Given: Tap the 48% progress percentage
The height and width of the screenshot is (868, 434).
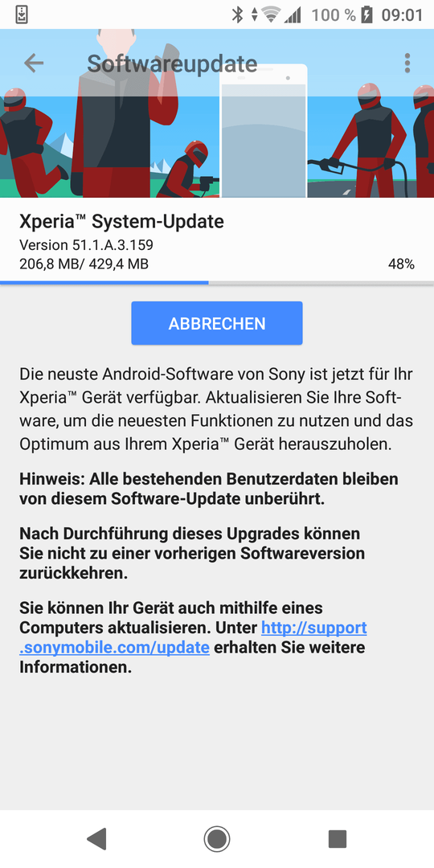Looking at the screenshot, I should click(x=401, y=264).
